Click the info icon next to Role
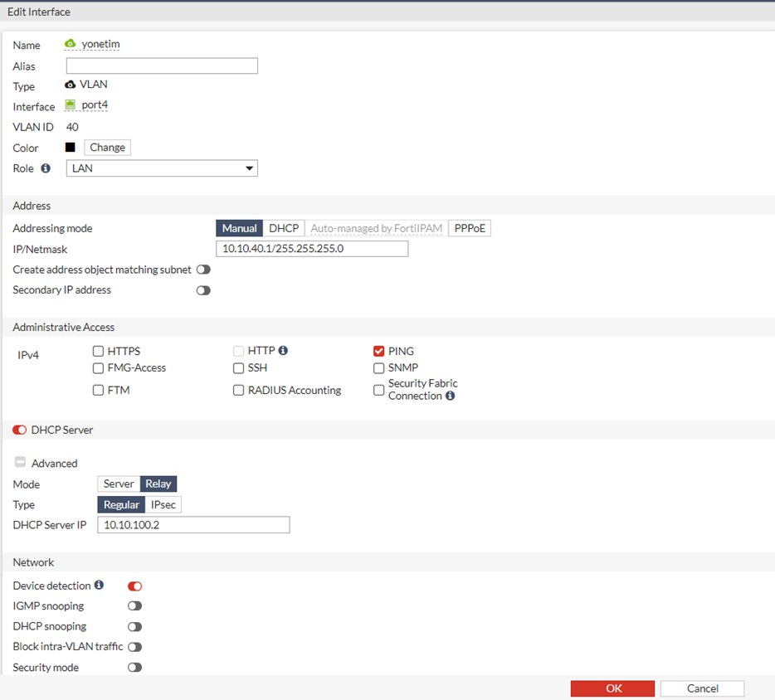The width and height of the screenshot is (775, 700). tap(47, 168)
